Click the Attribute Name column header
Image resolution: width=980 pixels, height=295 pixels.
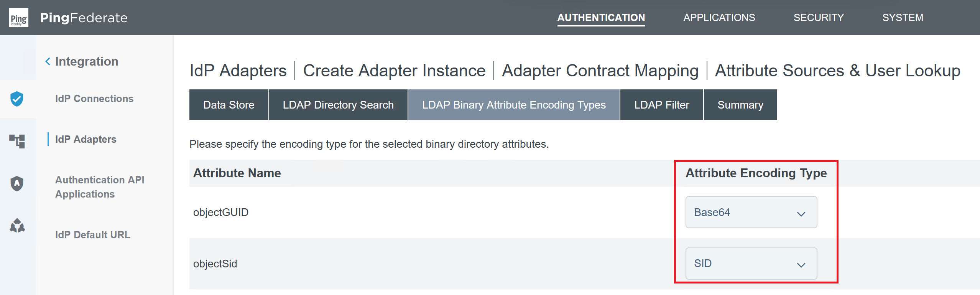tap(237, 173)
